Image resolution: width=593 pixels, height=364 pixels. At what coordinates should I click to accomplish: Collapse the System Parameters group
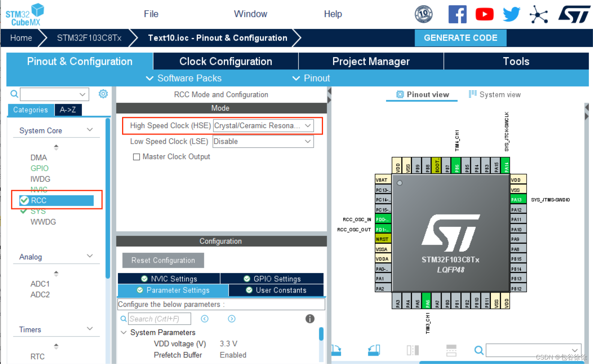tap(124, 332)
